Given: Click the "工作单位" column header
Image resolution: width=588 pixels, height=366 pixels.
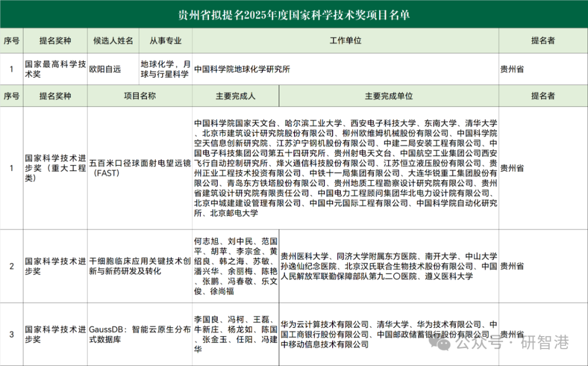Looking at the screenshot, I should coord(346,41).
